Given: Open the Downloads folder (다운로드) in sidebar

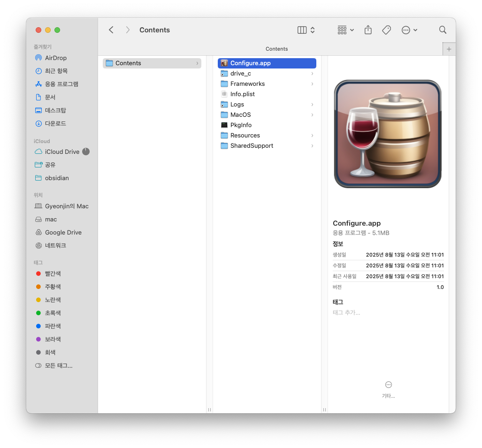Looking at the screenshot, I should [55, 123].
